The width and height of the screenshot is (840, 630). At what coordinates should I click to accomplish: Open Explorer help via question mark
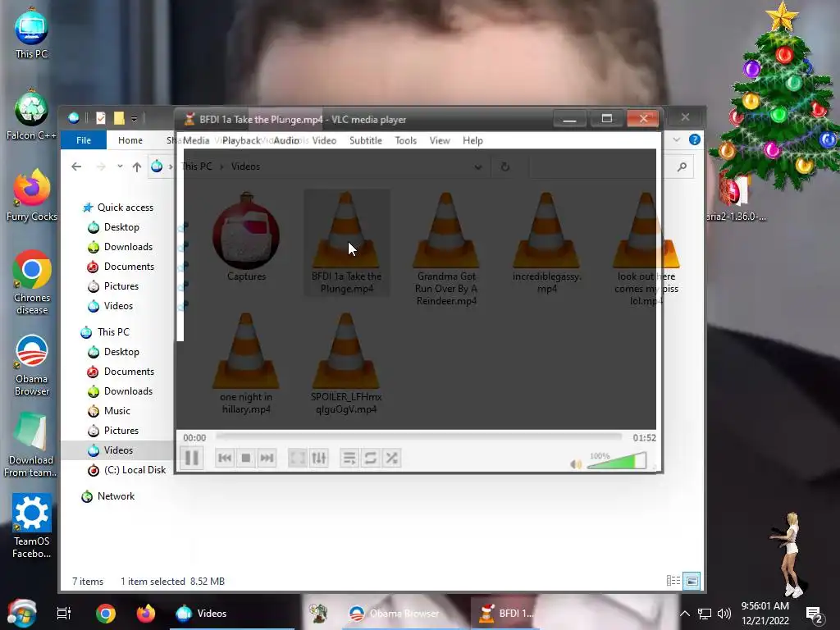point(694,139)
